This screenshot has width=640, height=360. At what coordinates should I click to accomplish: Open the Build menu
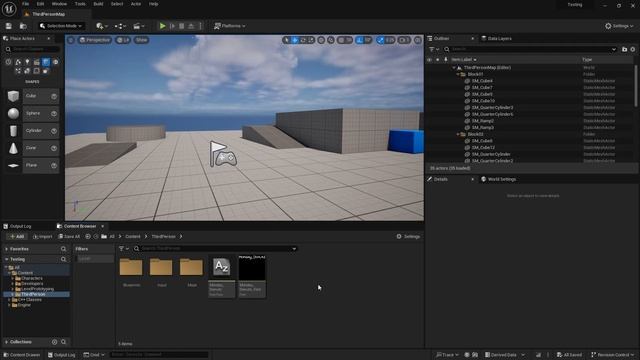98,4
